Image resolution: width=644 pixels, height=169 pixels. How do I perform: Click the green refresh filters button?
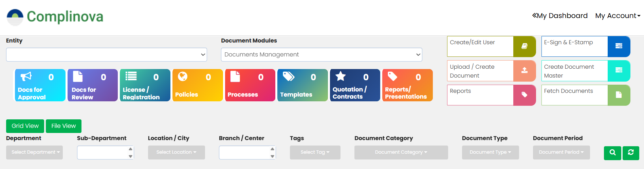[x=631, y=153]
